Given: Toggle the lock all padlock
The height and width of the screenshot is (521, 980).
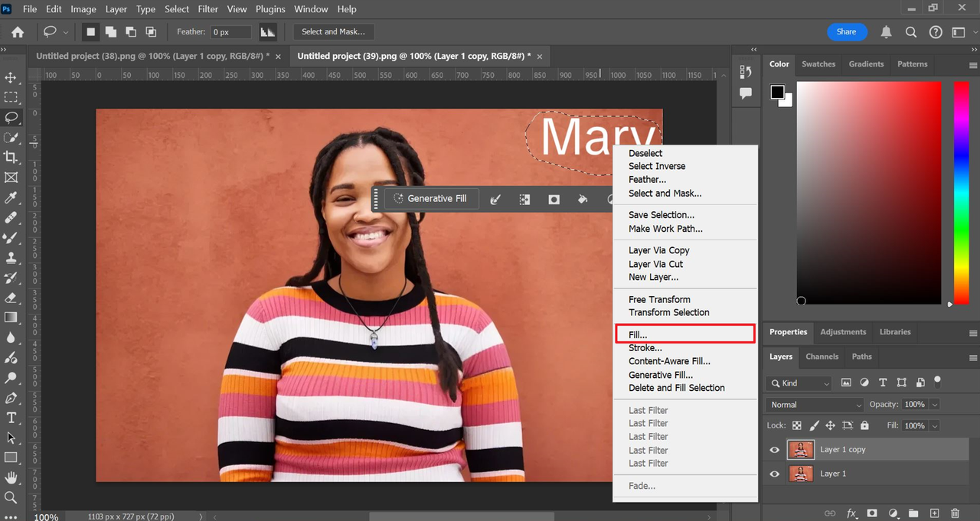Looking at the screenshot, I should [x=864, y=425].
